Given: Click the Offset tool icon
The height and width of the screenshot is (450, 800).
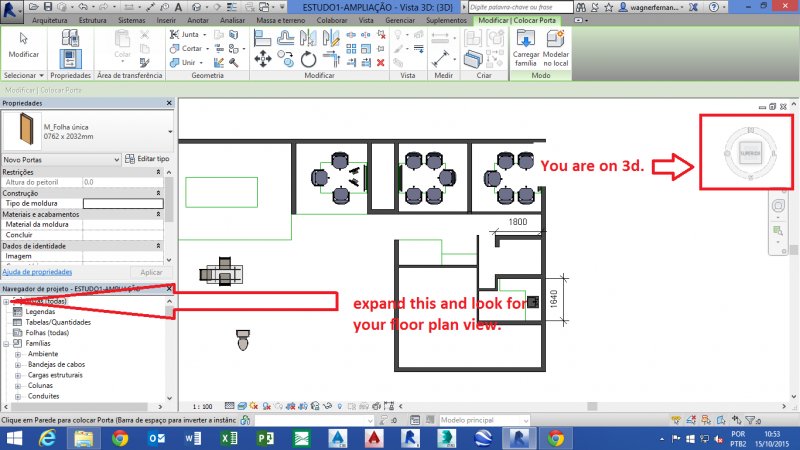Looking at the screenshot, I should pyautogui.click(x=285, y=38).
